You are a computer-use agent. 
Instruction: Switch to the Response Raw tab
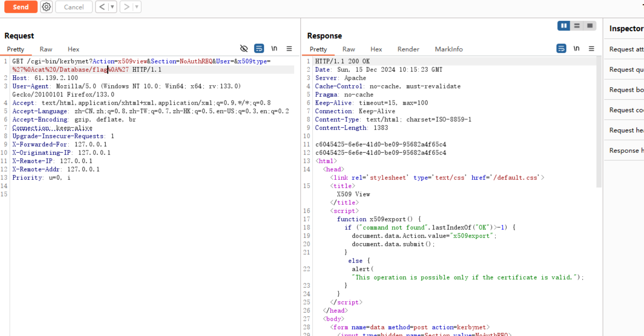tap(349, 49)
